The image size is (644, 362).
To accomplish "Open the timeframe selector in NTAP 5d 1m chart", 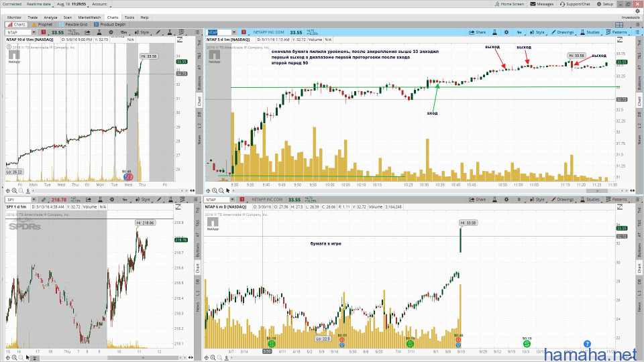I will (519, 32).
